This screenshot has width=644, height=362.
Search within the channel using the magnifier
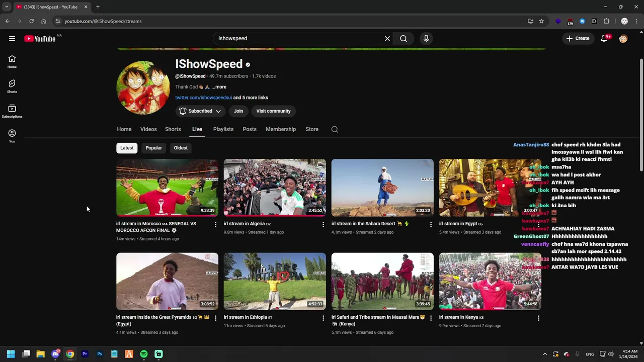[x=335, y=129]
